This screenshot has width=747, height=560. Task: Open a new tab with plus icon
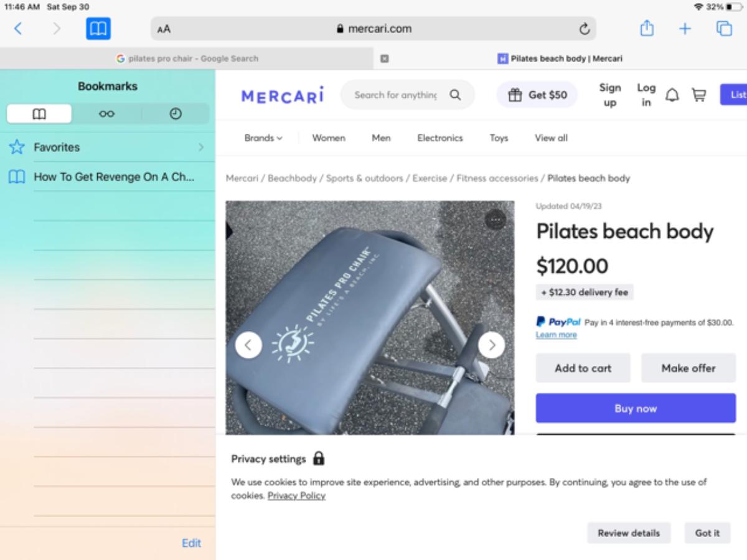[685, 29]
